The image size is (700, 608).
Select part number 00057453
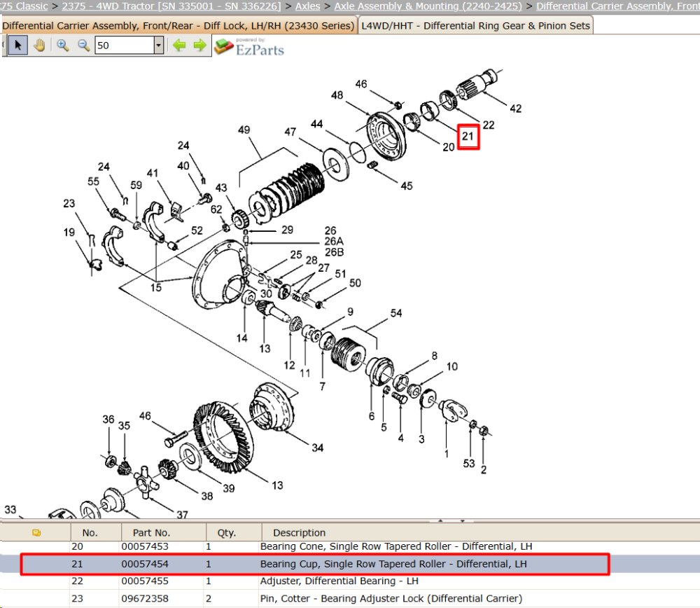coord(145,546)
